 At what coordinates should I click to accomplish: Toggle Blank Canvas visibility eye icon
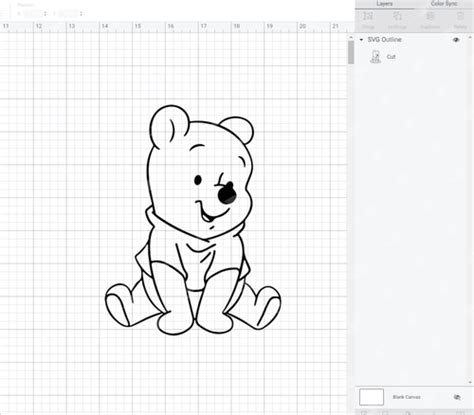pos(457,397)
